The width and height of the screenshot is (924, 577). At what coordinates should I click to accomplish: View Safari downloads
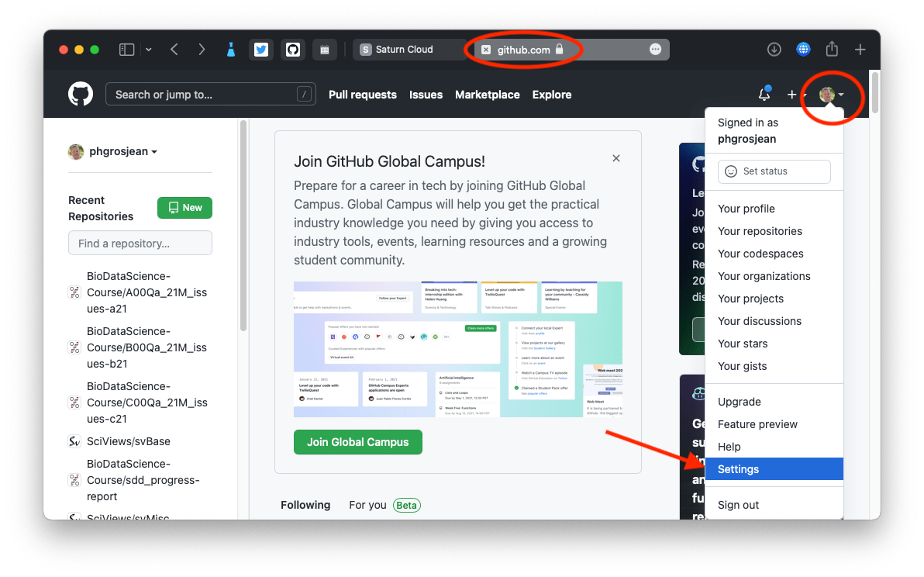[x=774, y=49]
